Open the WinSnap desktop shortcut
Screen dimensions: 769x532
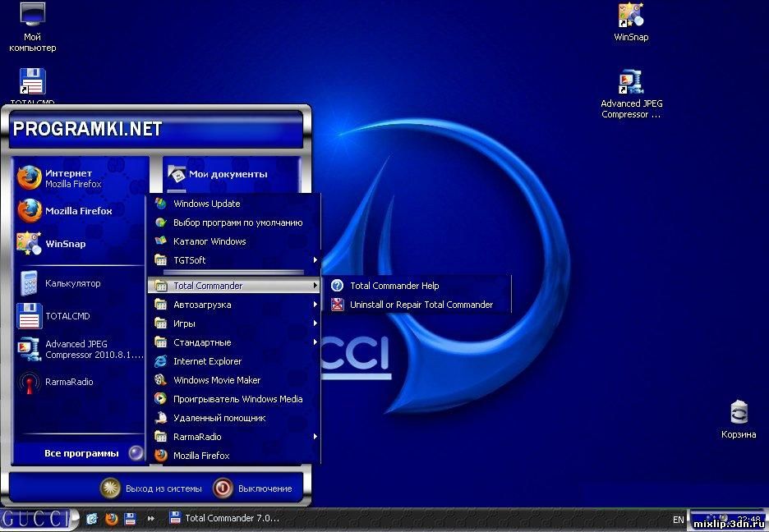click(631, 22)
